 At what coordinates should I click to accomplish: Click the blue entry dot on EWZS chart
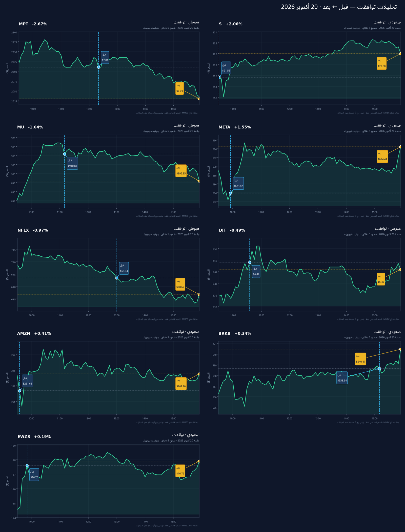pyautogui.click(x=27, y=465)
